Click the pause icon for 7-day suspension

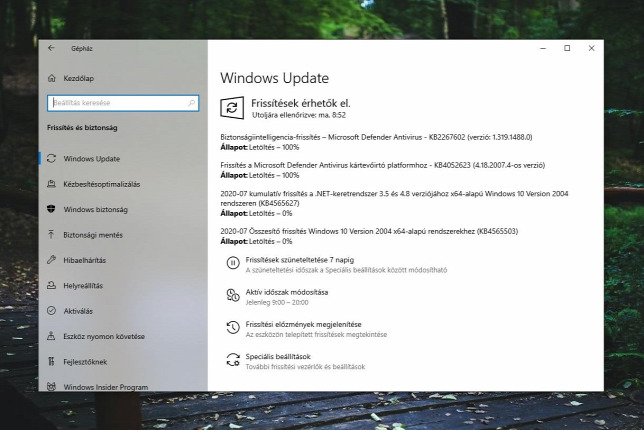(233, 263)
